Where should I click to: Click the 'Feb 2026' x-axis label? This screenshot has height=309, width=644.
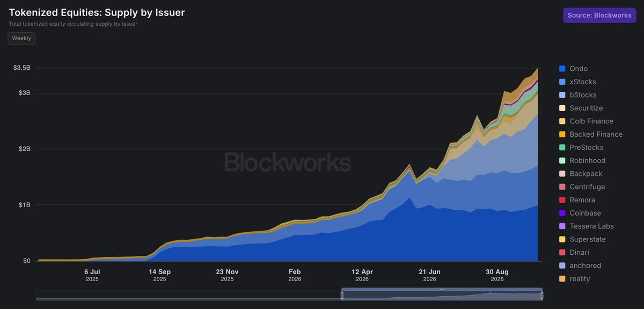[295, 275]
